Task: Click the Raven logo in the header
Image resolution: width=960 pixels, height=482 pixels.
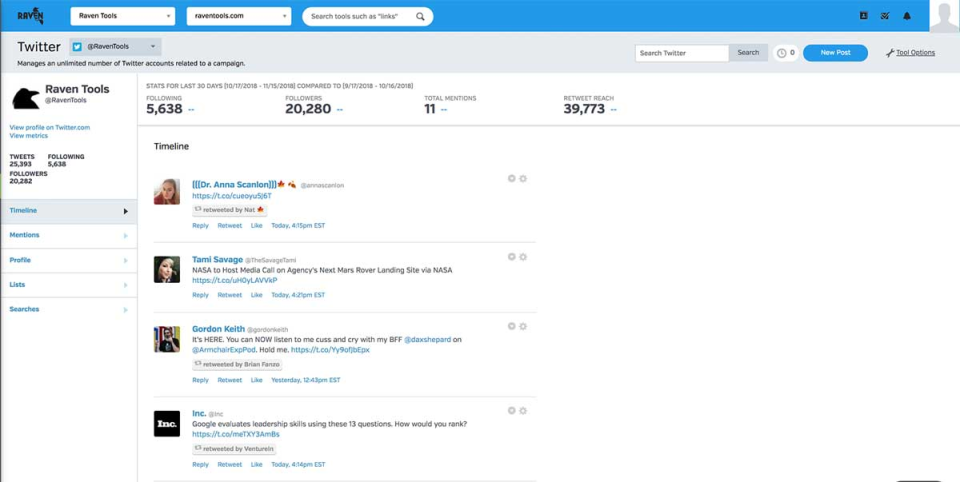Action: (30, 15)
